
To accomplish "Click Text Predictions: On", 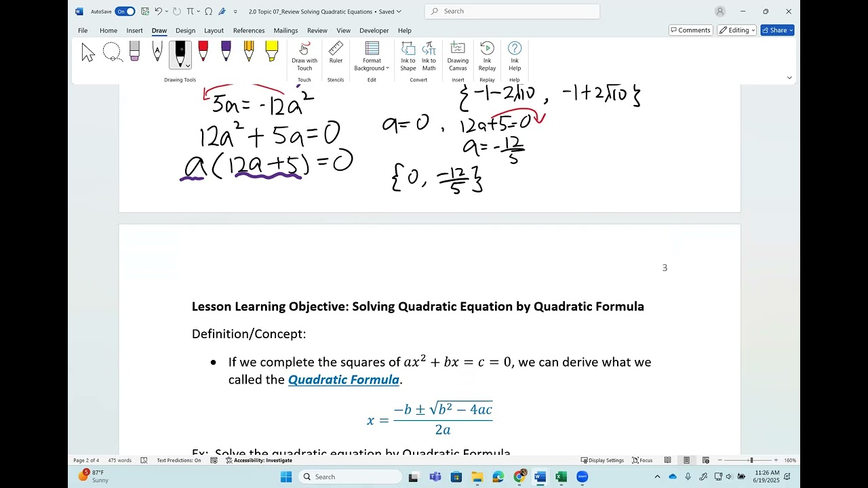I will pos(179,460).
